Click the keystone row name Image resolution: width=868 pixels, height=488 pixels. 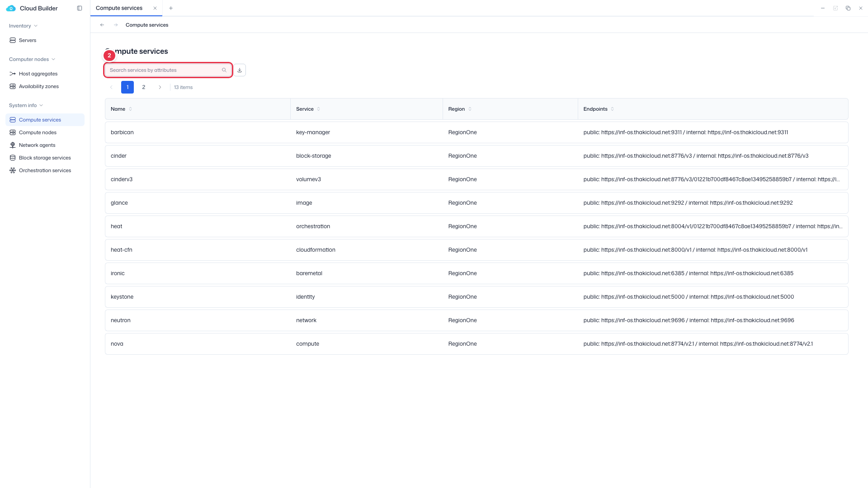click(x=122, y=297)
